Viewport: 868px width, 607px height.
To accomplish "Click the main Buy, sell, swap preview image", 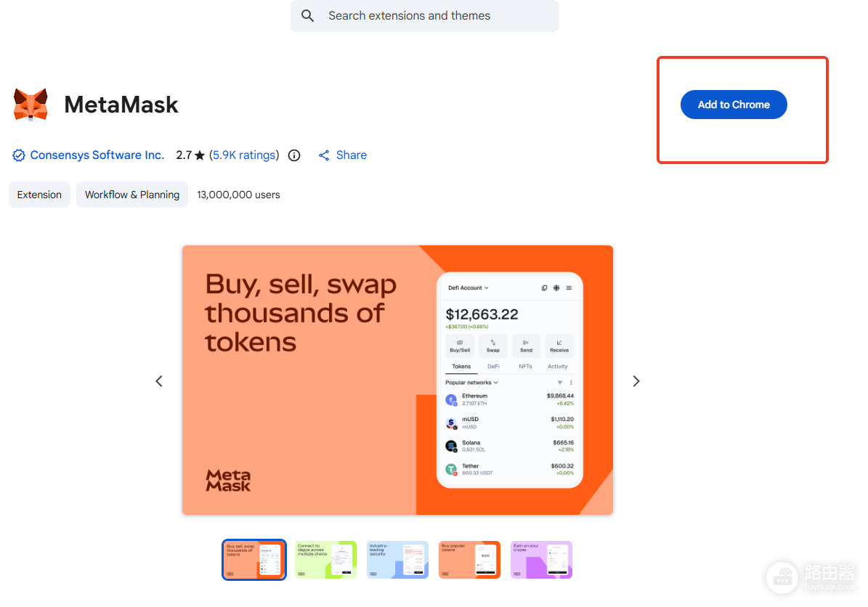I will 397,380.
